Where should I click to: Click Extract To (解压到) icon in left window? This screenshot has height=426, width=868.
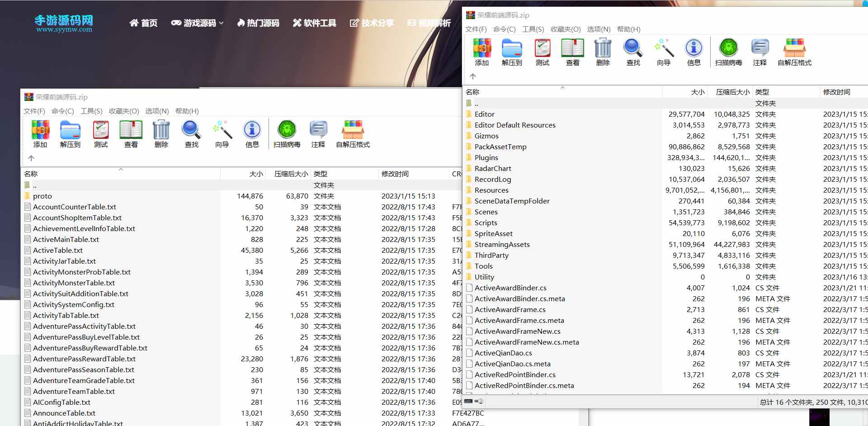pyautogui.click(x=70, y=134)
